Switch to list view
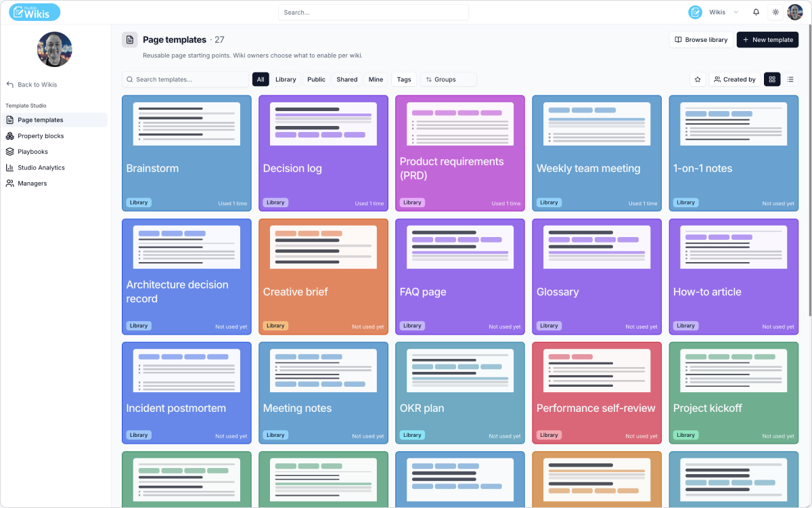812x508 pixels. 790,79
